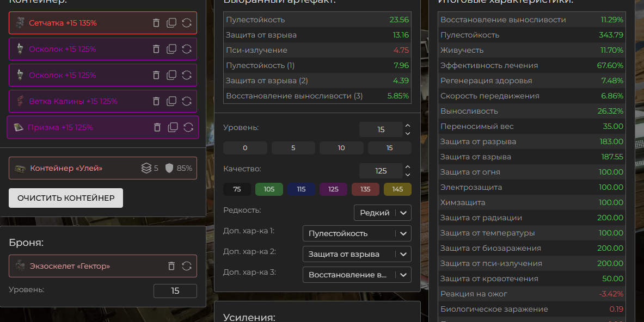Swap the Экзоскелет «Гектор» armor

click(x=187, y=266)
